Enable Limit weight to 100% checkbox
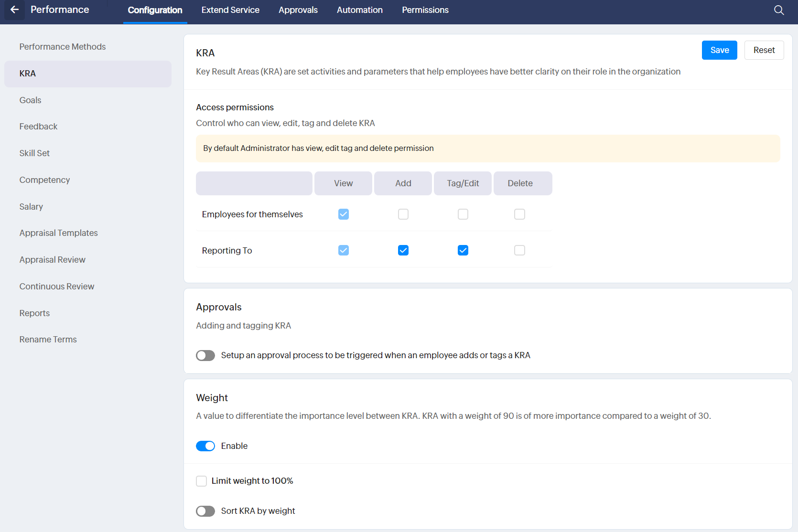798x532 pixels. point(202,481)
